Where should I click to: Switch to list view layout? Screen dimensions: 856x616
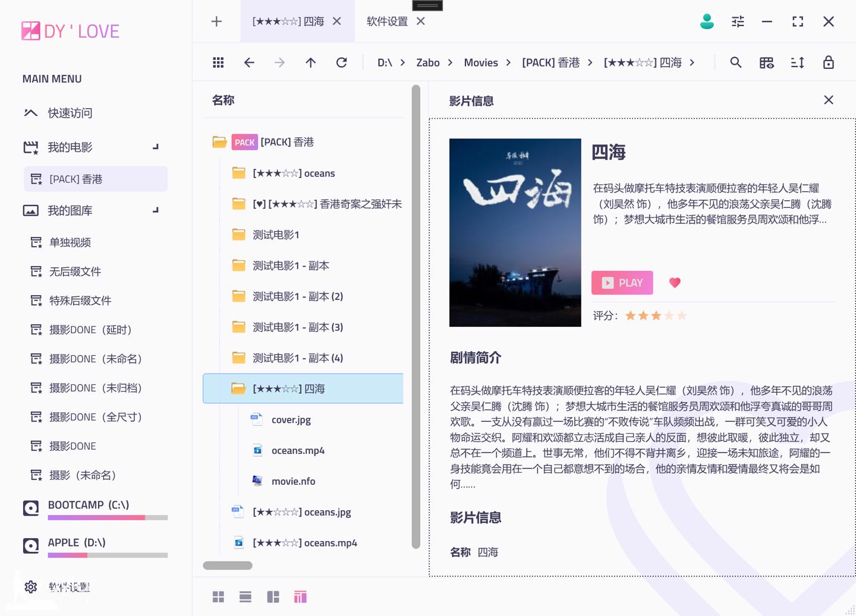point(246,597)
